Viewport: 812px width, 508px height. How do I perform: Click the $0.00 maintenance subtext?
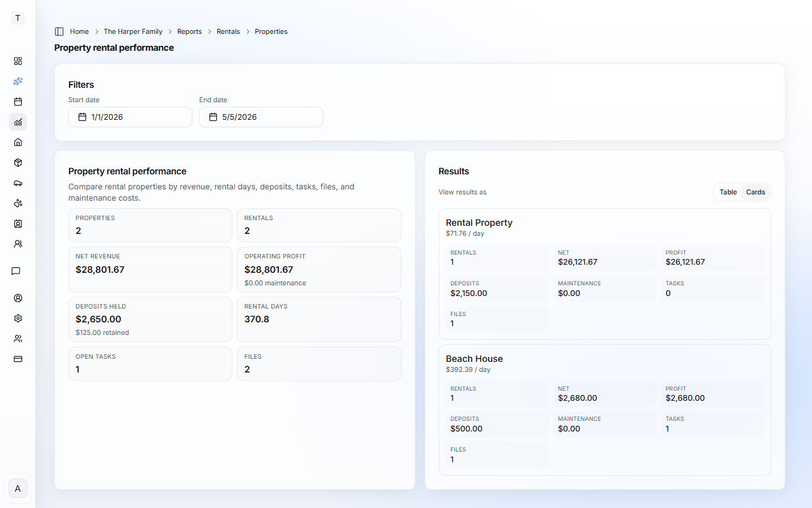click(x=275, y=283)
